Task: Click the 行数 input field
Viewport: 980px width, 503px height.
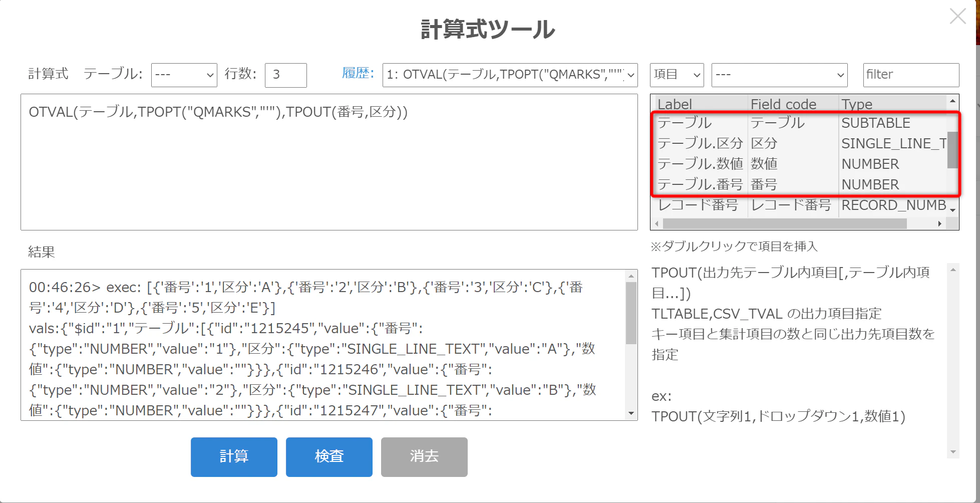Action: click(285, 75)
